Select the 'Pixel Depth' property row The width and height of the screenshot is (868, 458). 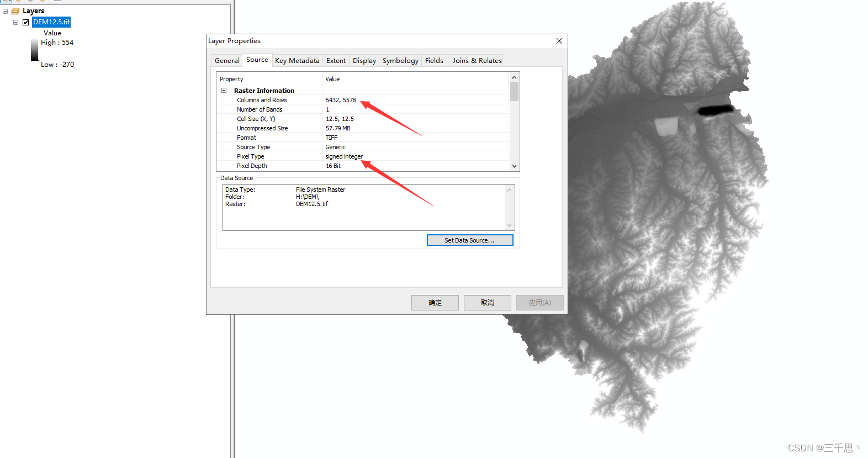[362, 166]
